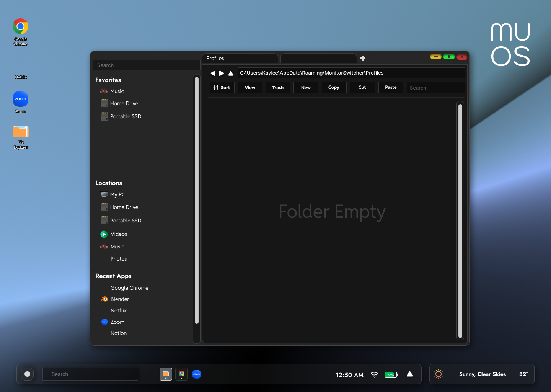This screenshot has height=392, width=551.
Task: Open Netflix from Recent Apps
Action: click(118, 310)
